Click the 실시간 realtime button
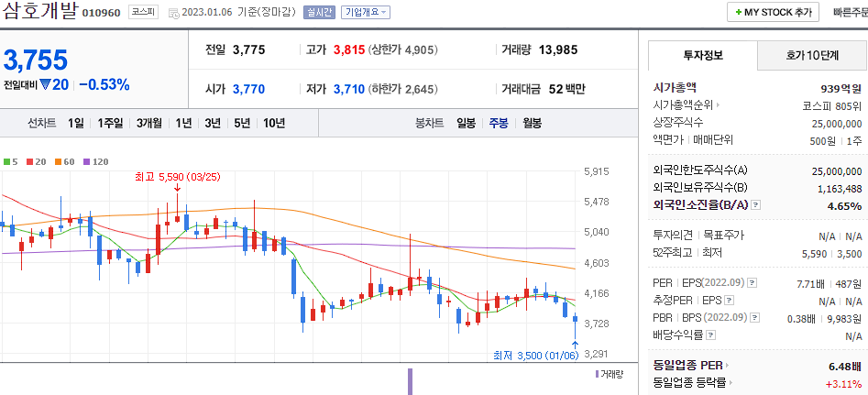 [x=319, y=12]
